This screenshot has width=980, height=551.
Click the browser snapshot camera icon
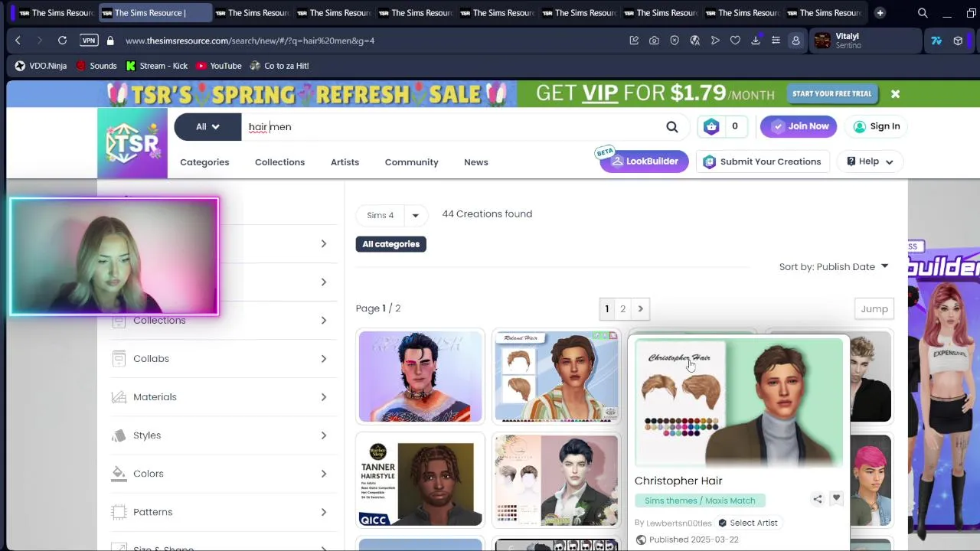pos(654,41)
